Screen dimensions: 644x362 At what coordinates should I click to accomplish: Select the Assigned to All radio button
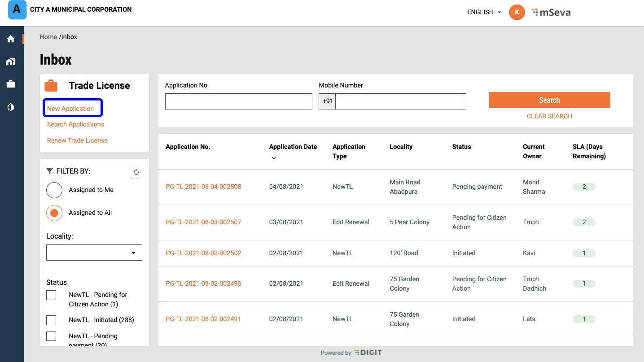[x=54, y=213]
